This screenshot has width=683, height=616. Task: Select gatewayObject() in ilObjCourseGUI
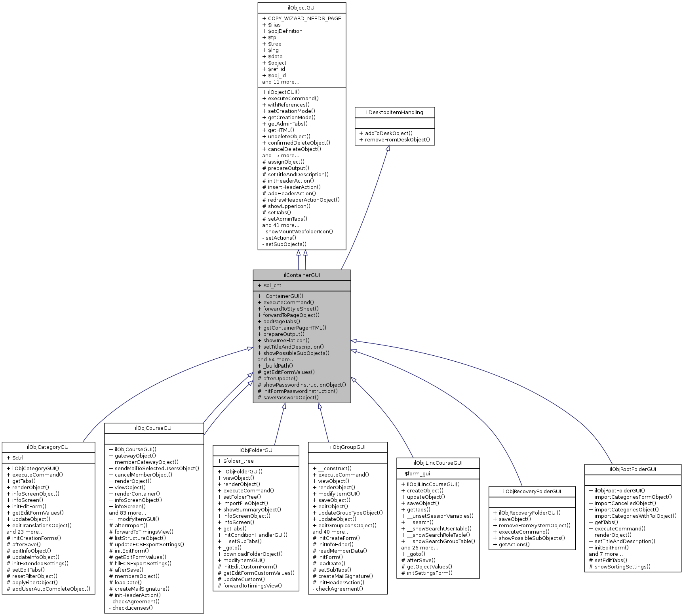133,456
